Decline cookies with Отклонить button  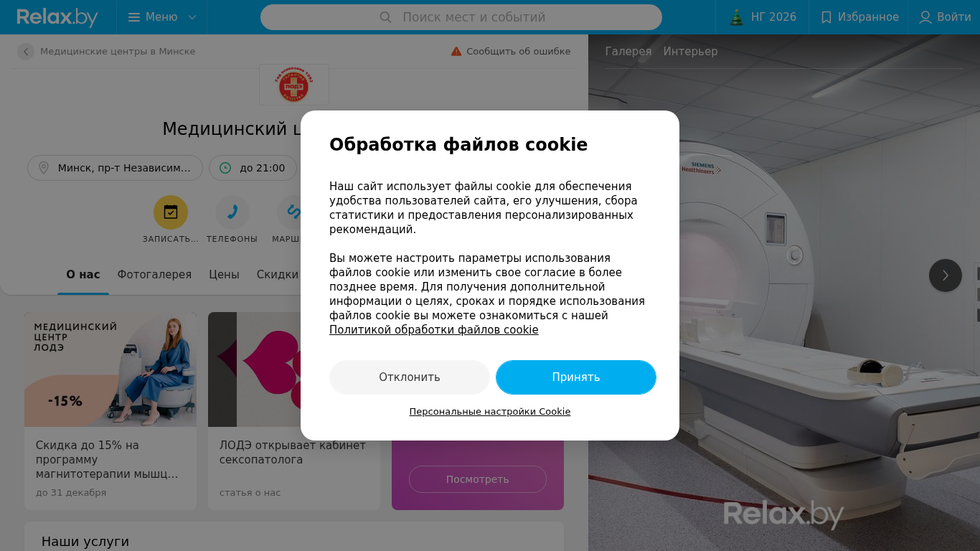point(410,377)
